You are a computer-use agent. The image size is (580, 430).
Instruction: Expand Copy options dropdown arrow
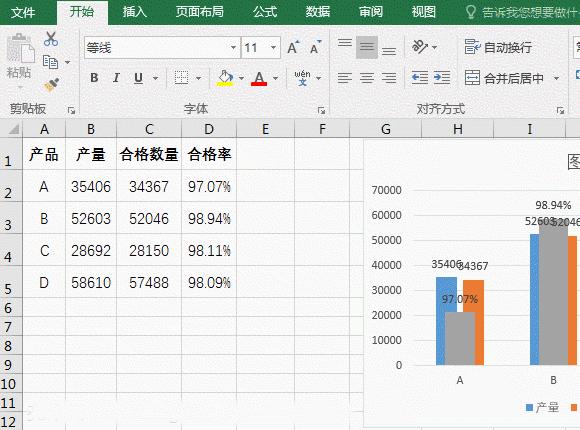67,62
